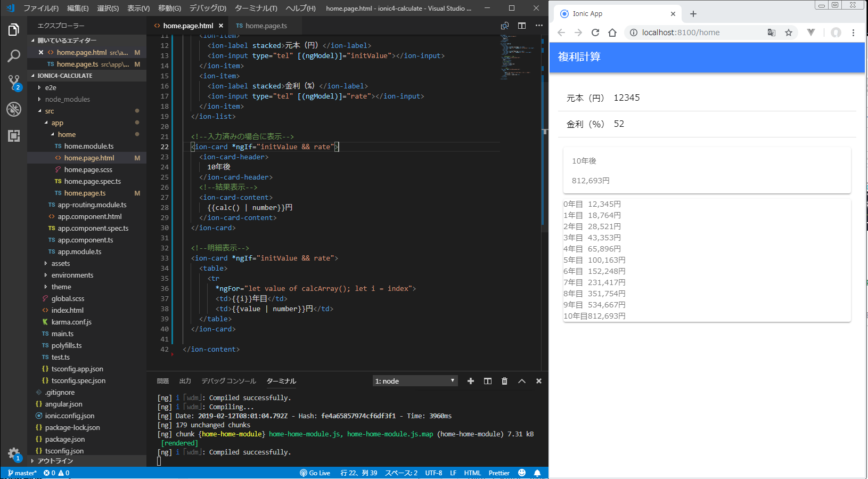Open Source Control view in activity bar
This screenshot has width=868, height=479.
pos(14,82)
